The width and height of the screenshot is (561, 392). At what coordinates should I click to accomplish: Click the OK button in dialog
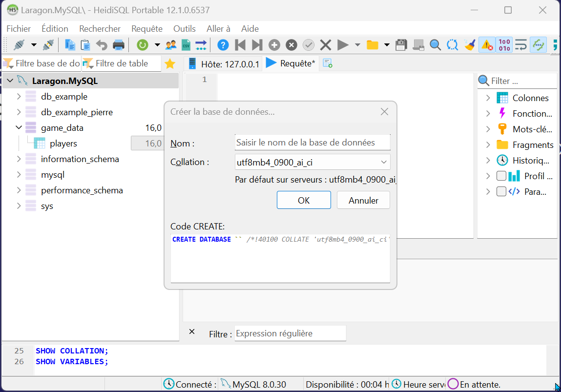pos(303,200)
